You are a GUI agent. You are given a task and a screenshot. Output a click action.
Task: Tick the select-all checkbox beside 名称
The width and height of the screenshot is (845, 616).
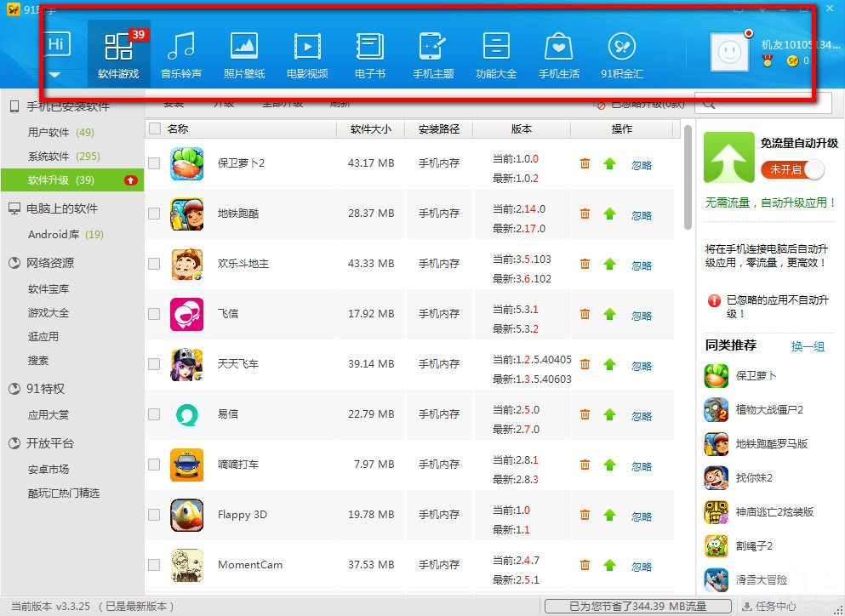pyautogui.click(x=155, y=128)
